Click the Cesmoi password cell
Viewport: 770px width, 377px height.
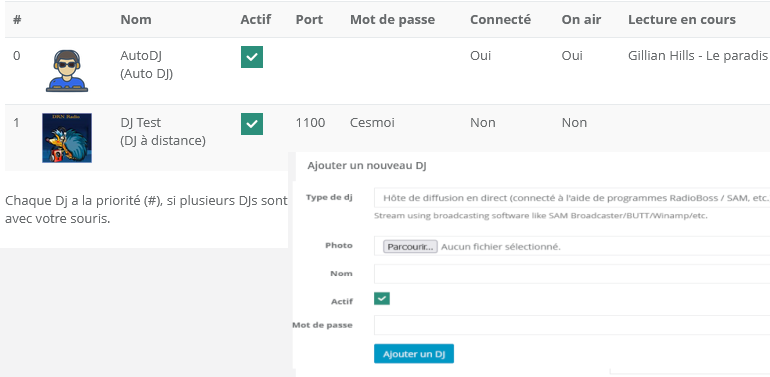[x=372, y=122]
